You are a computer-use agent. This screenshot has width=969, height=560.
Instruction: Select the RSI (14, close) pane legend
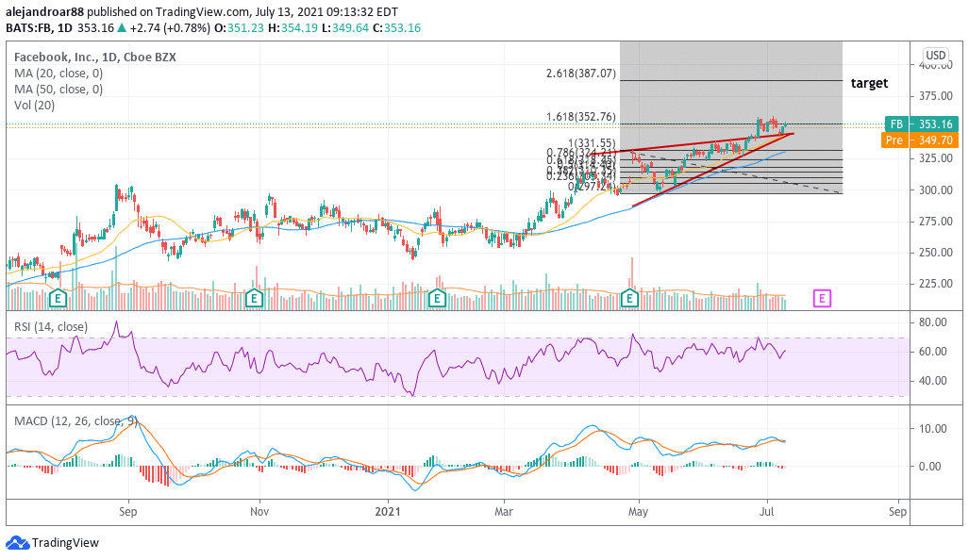tap(51, 326)
